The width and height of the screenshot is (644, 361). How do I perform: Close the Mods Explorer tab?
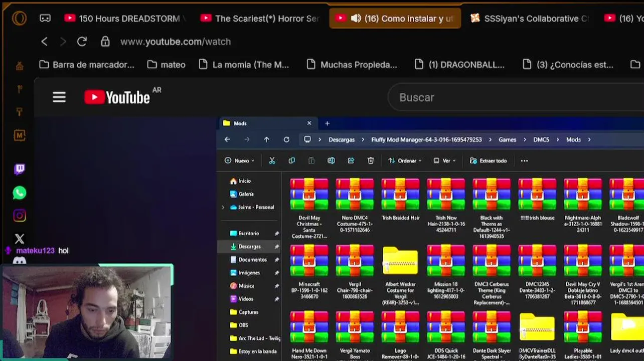click(309, 123)
